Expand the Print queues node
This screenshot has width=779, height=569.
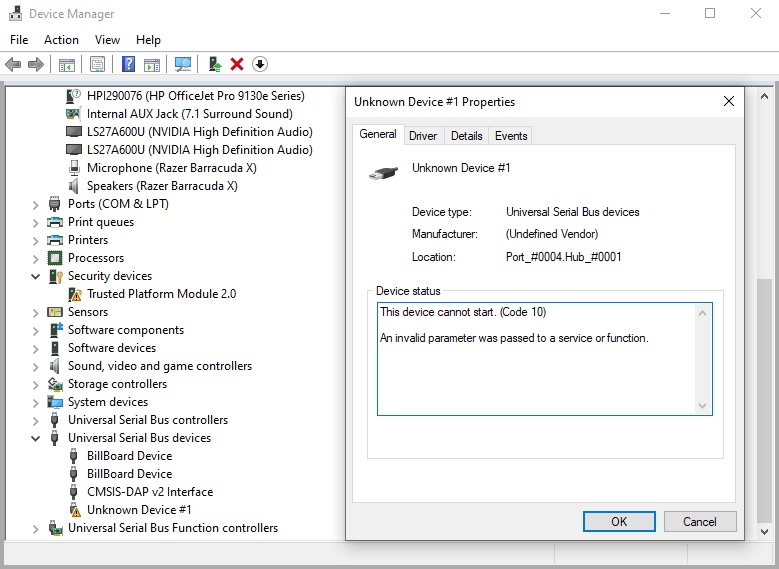[x=35, y=223]
